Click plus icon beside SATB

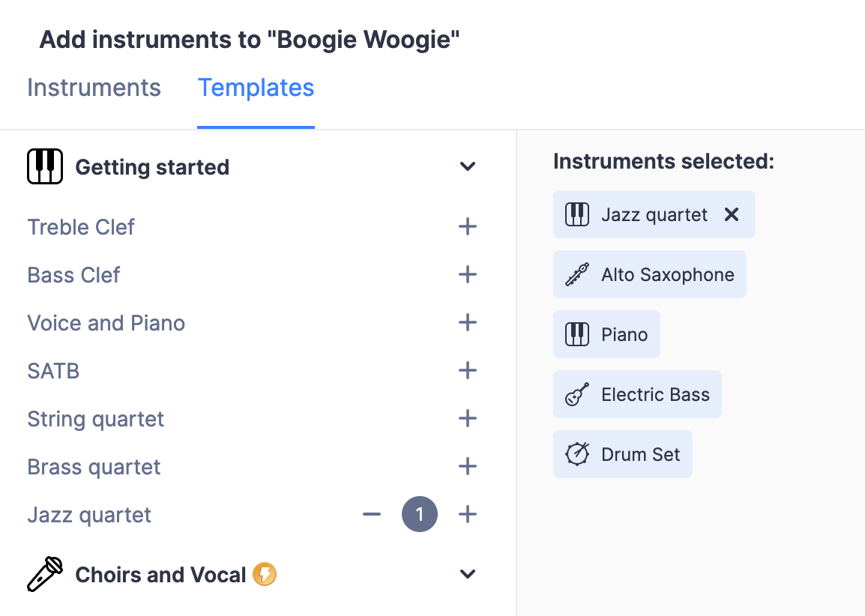point(467,371)
